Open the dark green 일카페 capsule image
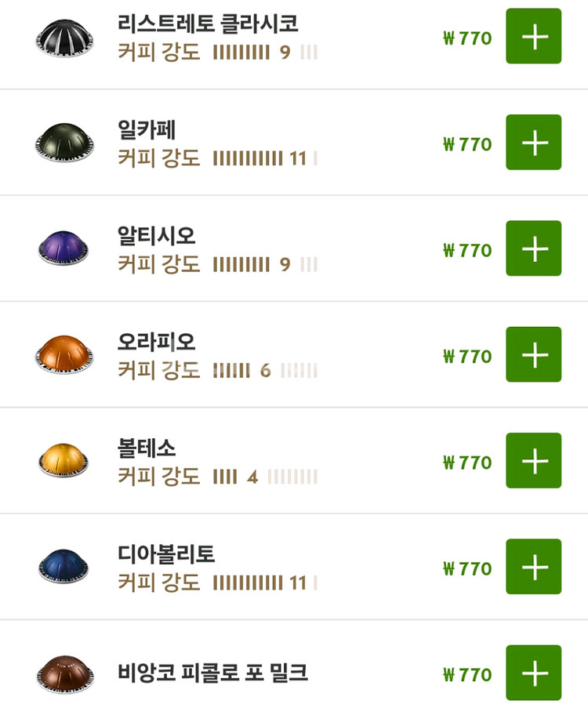Viewport: 588px width, 722px height. (64, 143)
